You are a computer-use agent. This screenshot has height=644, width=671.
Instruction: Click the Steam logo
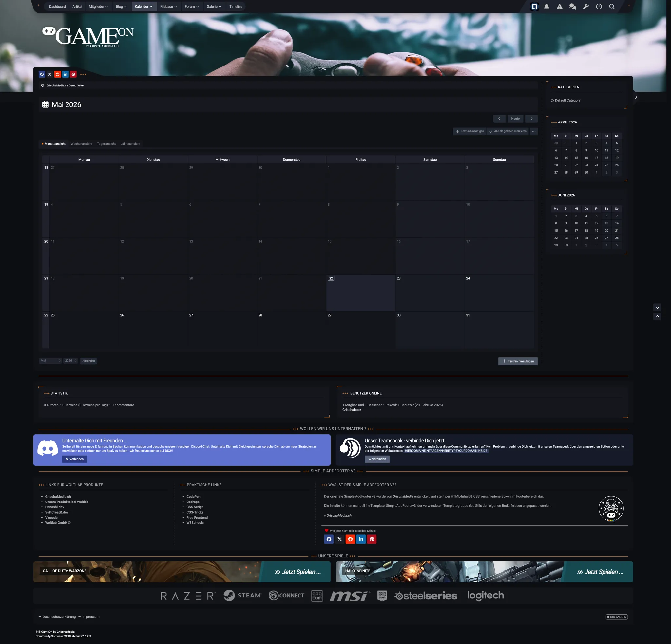click(x=242, y=596)
